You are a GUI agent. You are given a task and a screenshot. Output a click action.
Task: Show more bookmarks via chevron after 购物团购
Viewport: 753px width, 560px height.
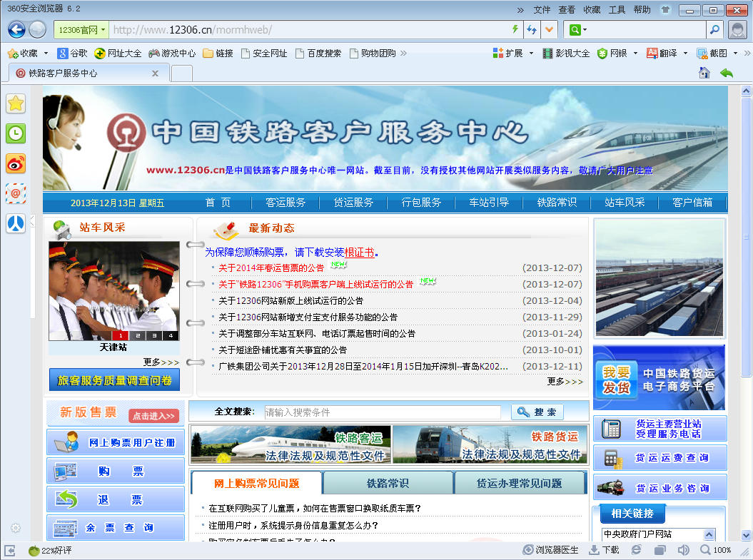tap(403, 54)
